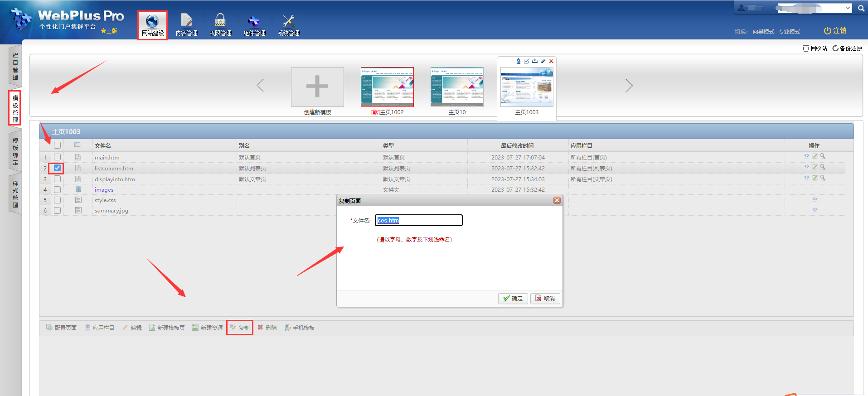868x396 pixels.
Task: Open the 权限管理 lock icon
Action: click(x=220, y=21)
